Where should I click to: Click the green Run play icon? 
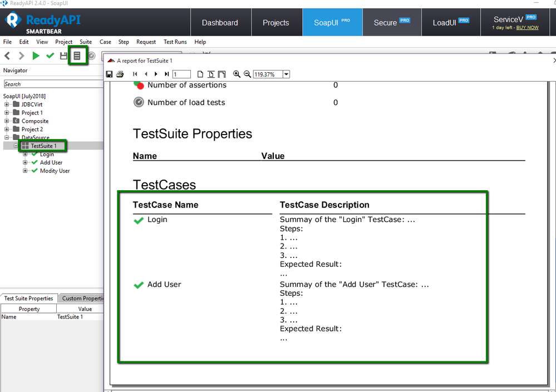36,56
